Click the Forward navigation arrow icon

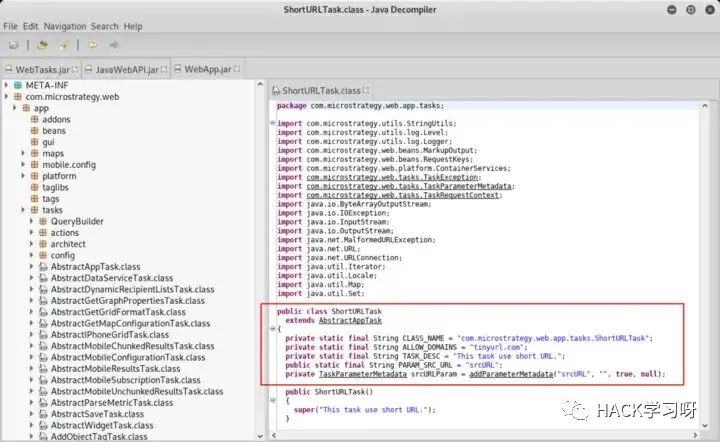(x=113, y=45)
